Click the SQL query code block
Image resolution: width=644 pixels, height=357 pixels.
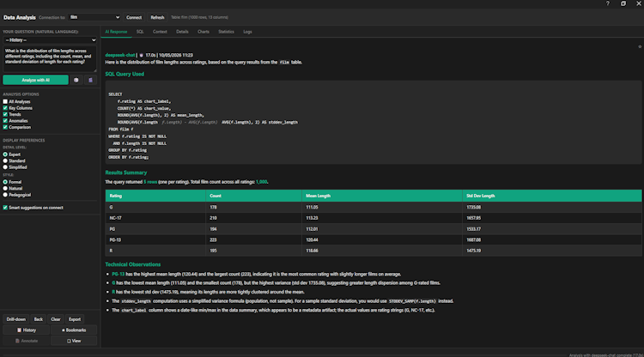[374, 122]
